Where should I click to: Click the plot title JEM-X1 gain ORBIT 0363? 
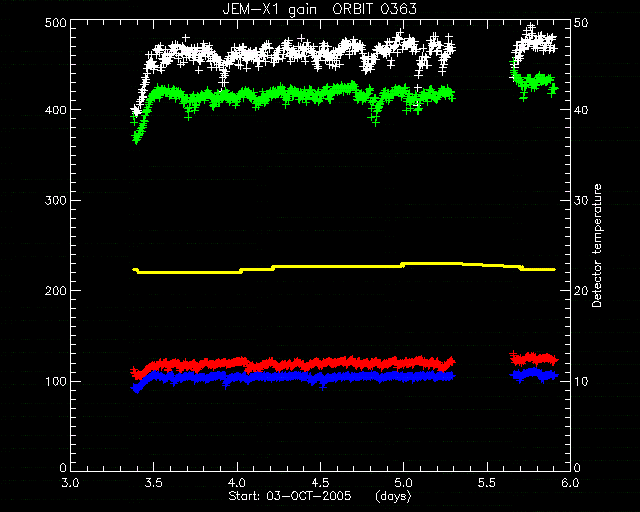[x=320, y=9]
